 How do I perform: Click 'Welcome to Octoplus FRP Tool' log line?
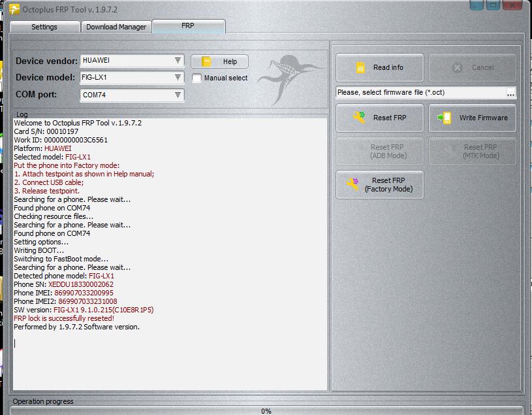point(78,123)
